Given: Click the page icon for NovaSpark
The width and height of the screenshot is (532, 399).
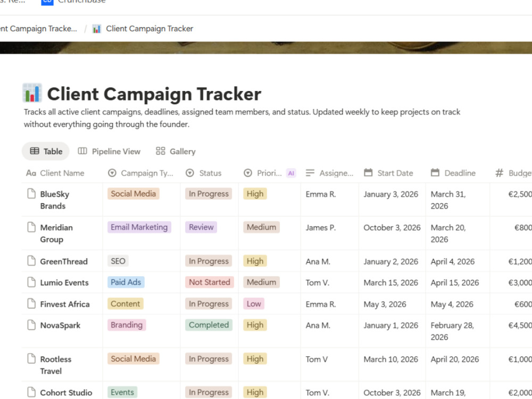Looking at the screenshot, I should 31,325.
